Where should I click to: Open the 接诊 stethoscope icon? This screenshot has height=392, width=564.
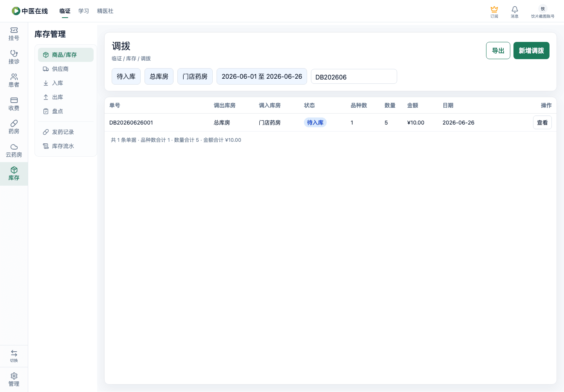tap(14, 54)
